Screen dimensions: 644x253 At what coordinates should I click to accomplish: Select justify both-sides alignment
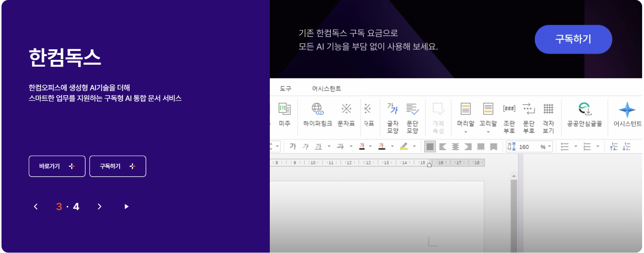430,146
